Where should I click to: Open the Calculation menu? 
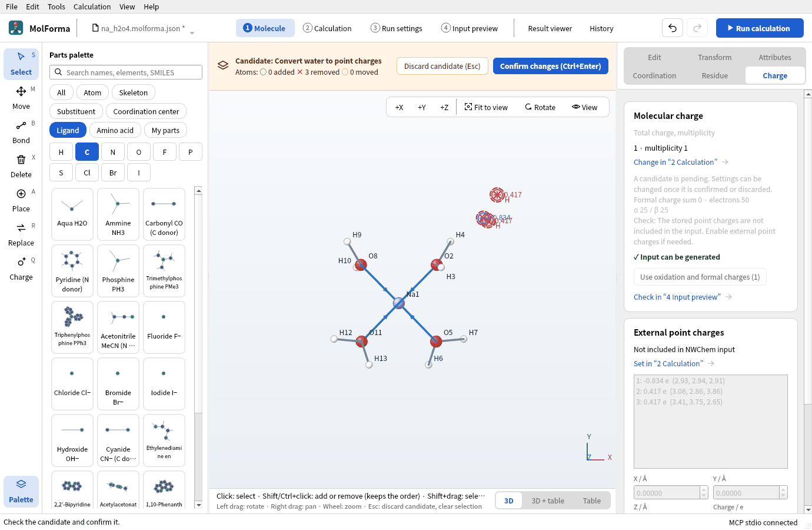click(x=92, y=6)
